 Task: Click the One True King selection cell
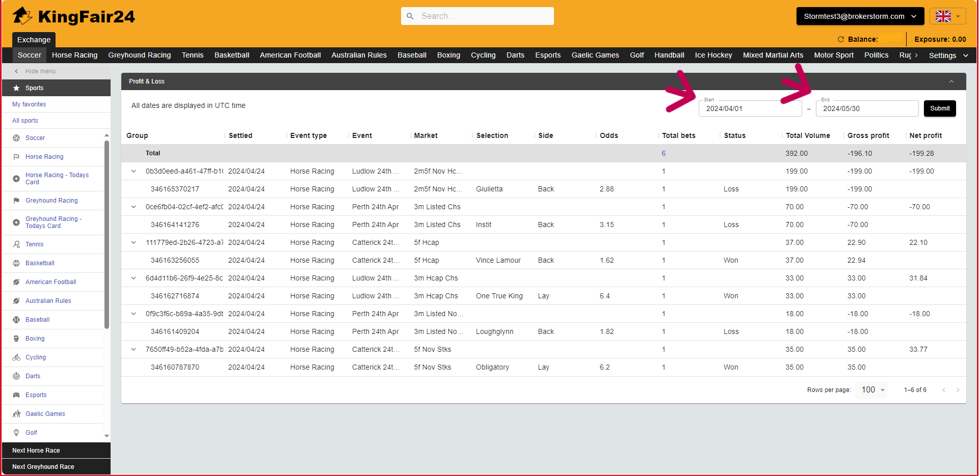[x=499, y=296]
